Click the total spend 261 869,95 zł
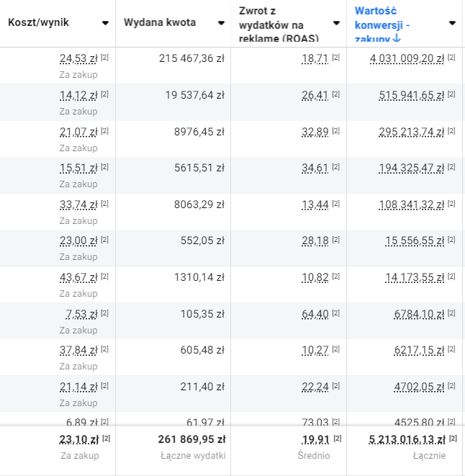The image size is (465, 476). click(191, 439)
